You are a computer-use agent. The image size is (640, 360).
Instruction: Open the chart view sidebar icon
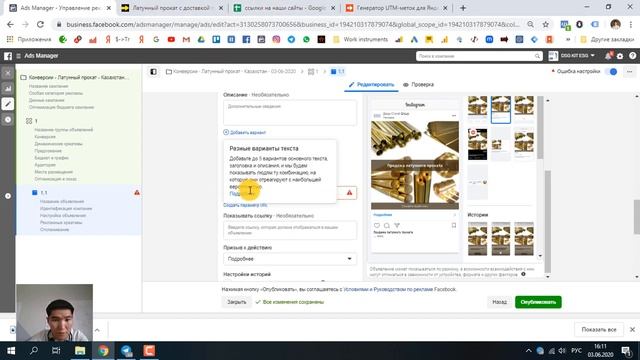click(x=8, y=88)
